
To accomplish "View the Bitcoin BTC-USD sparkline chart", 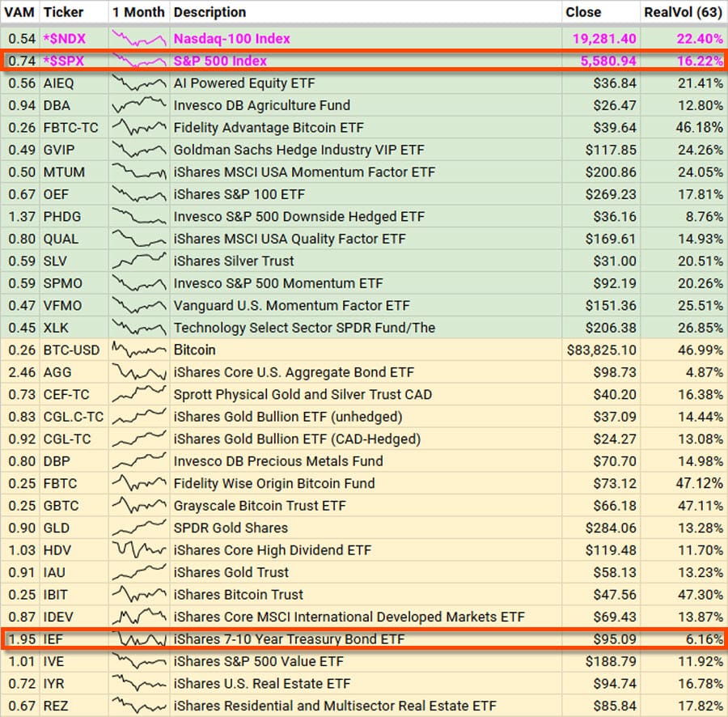I will click(x=138, y=350).
